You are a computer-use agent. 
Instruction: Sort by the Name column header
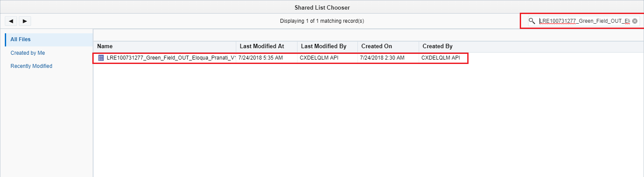point(105,46)
